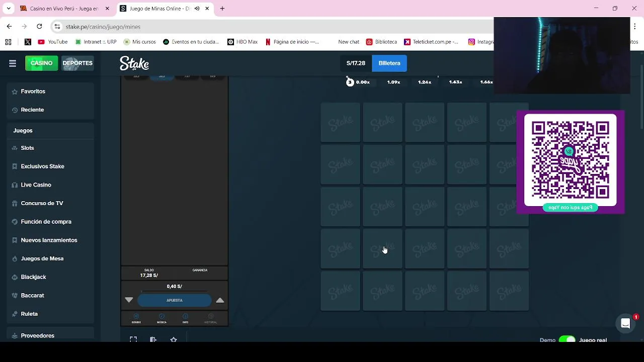Click the Stake logo in the header
The image size is (644, 362).
[x=134, y=63]
